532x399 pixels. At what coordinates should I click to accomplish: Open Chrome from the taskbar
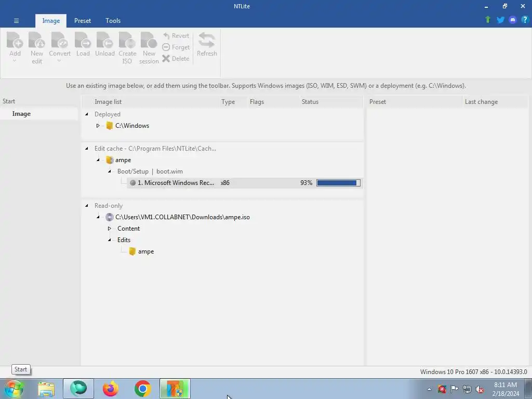(142, 389)
